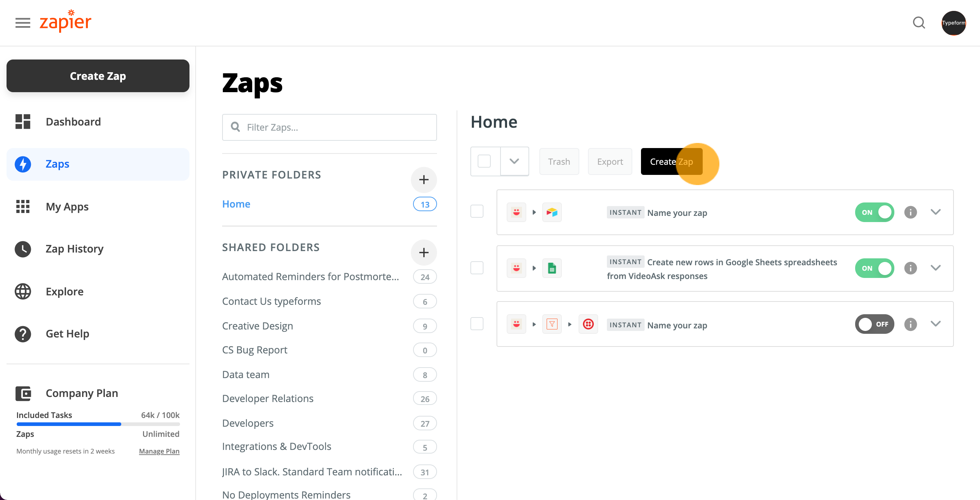Select Zaps in sidebar

98,164
